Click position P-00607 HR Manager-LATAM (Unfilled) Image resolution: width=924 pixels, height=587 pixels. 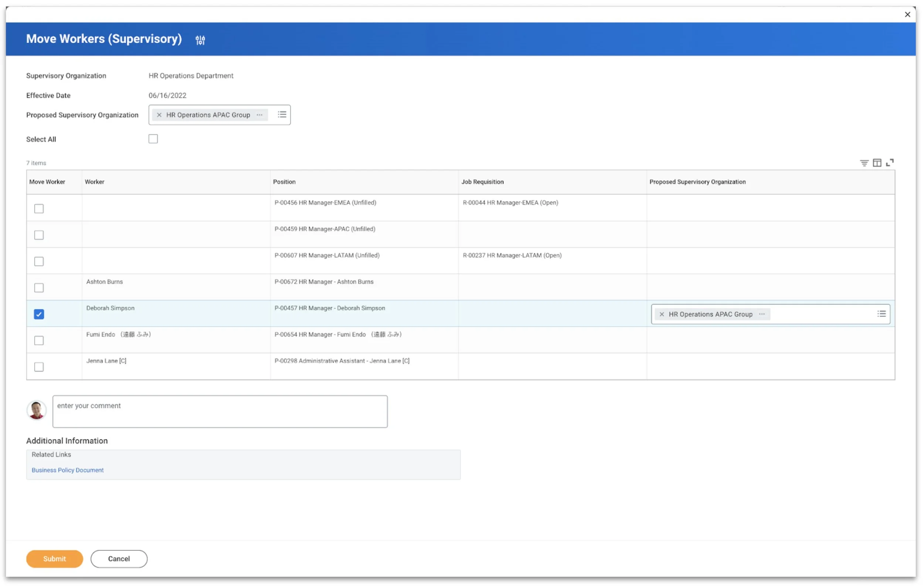[x=327, y=255]
